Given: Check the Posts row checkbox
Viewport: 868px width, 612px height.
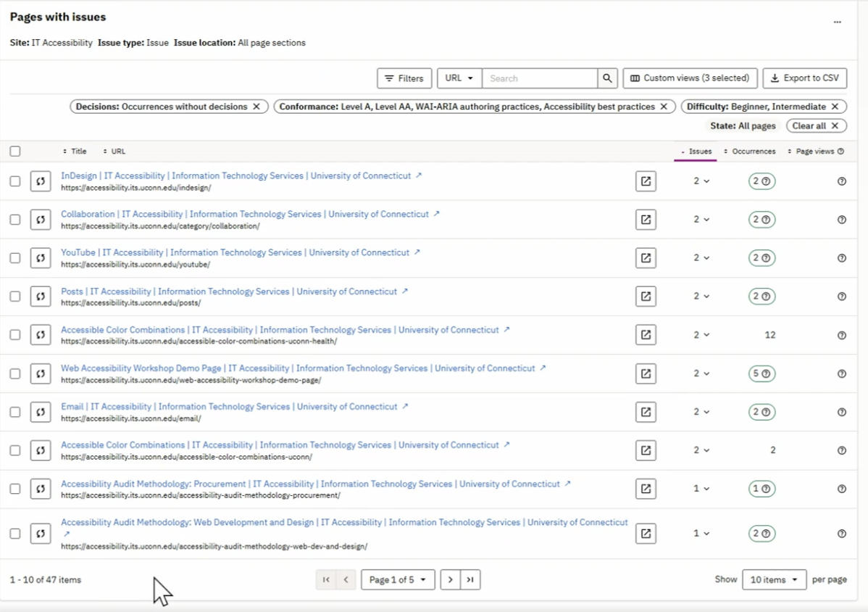Looking at the screenshot, I should tap(15, 297).
